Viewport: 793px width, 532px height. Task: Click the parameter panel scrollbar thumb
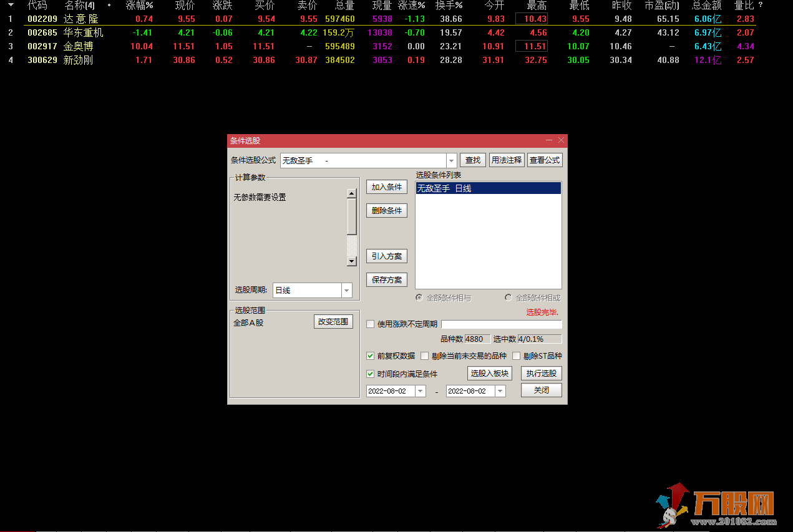[352, 217]
